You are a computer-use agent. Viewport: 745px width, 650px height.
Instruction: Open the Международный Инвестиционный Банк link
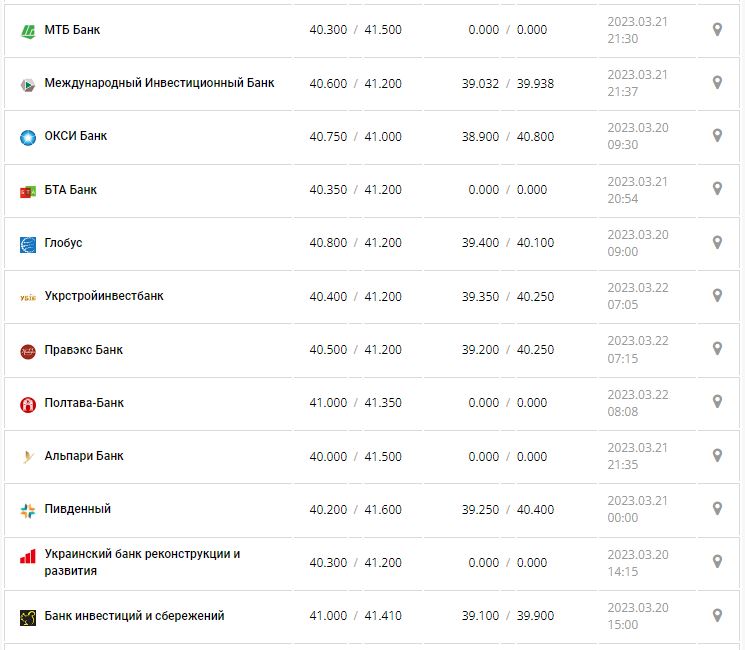(159, 83)
